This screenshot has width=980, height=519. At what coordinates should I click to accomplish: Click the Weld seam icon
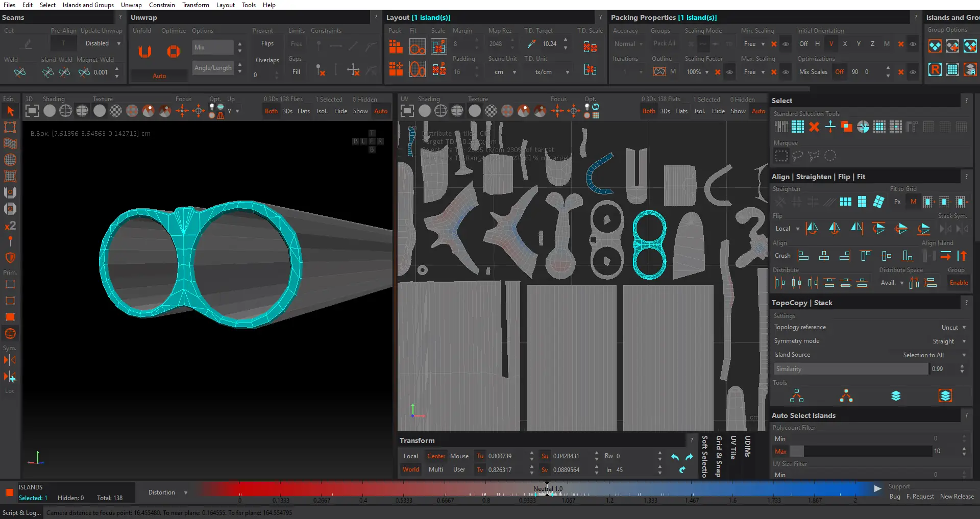click(20, 72)
